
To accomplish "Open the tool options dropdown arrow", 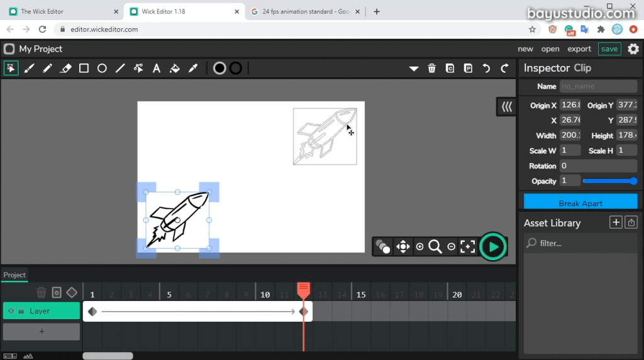I will click(x=414, y=68).
